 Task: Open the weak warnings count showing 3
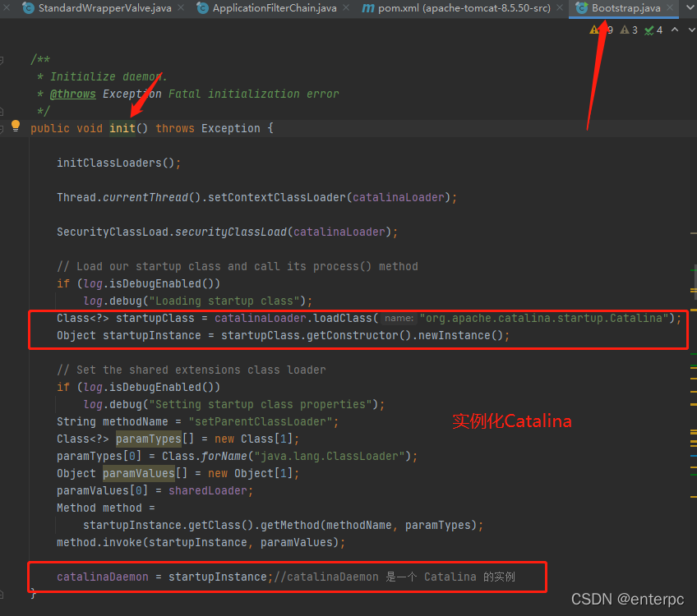[629, 30]
